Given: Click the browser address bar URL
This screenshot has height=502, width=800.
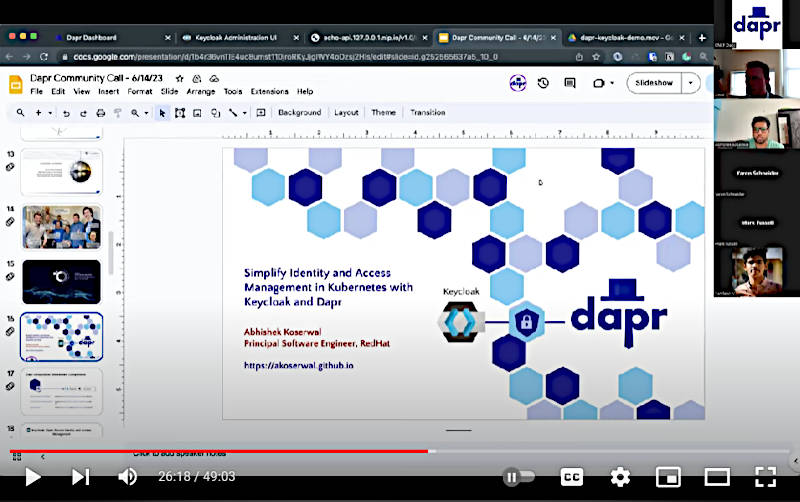Looking at the screenshot, I should tap(285, 57).
